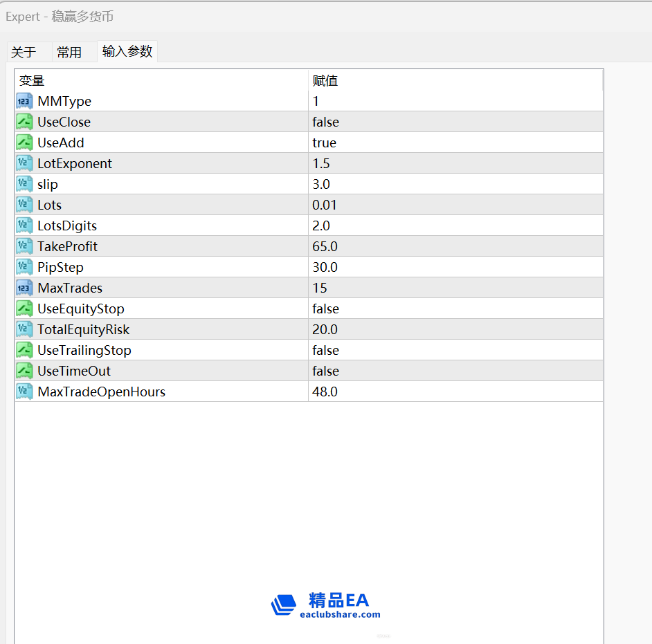Select the UseAdd true value cell
The image size is (652, 644).
click(x=324, y=142)
